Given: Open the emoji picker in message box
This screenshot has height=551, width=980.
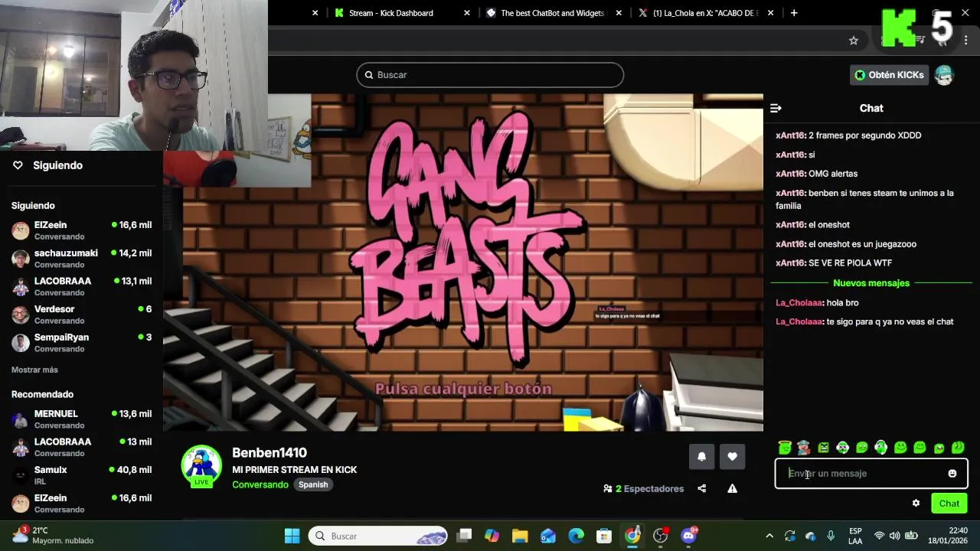Looking at the screenshot, I should pos(952,474).
